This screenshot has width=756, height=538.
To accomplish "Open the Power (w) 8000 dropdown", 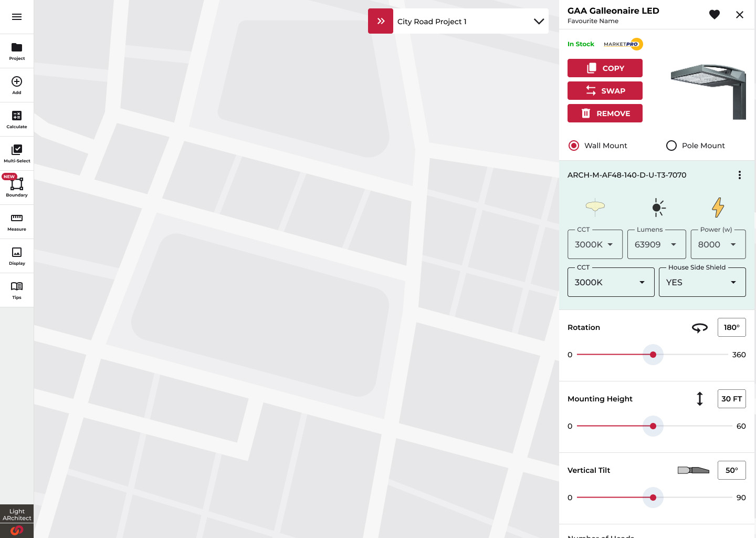I will (x=718, y=244).
